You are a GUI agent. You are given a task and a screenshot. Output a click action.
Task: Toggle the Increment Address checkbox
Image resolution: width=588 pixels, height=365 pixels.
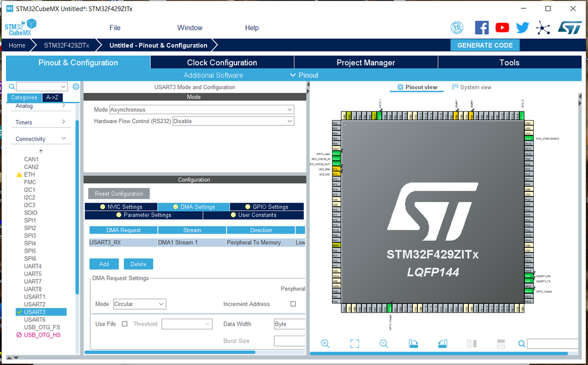point(293,304)
